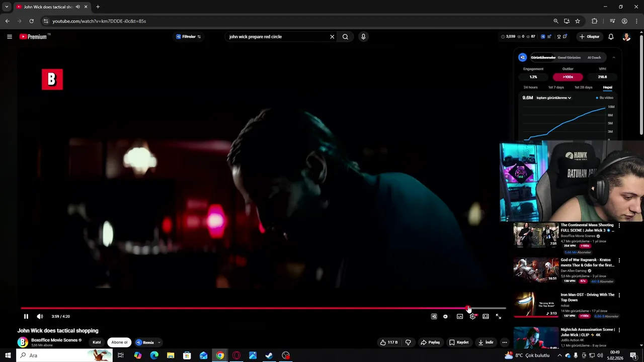The height and width of the screenshot is (362, 644).
Task: Open more actions three-dot menu below video
Action: (x=505, y=342)
